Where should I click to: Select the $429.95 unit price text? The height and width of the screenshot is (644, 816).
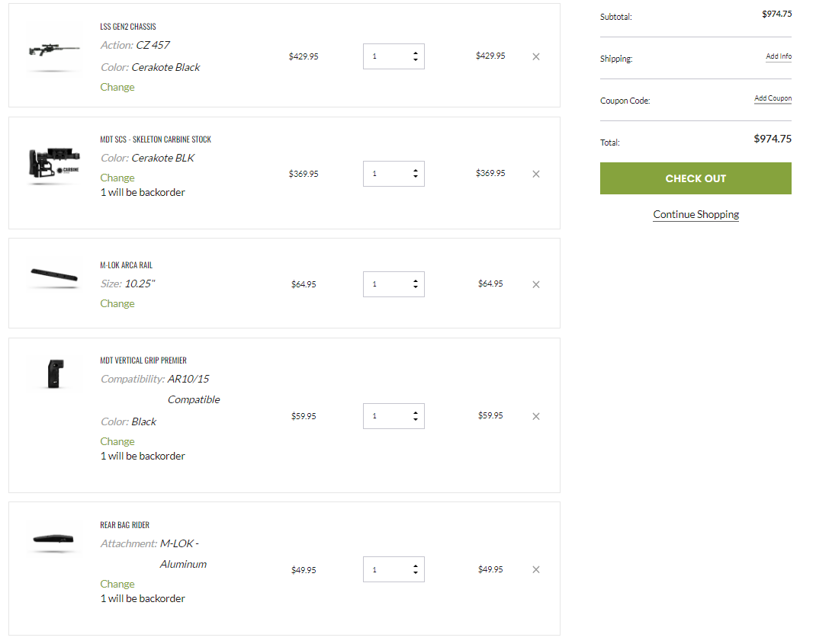[x=304, y=56]
